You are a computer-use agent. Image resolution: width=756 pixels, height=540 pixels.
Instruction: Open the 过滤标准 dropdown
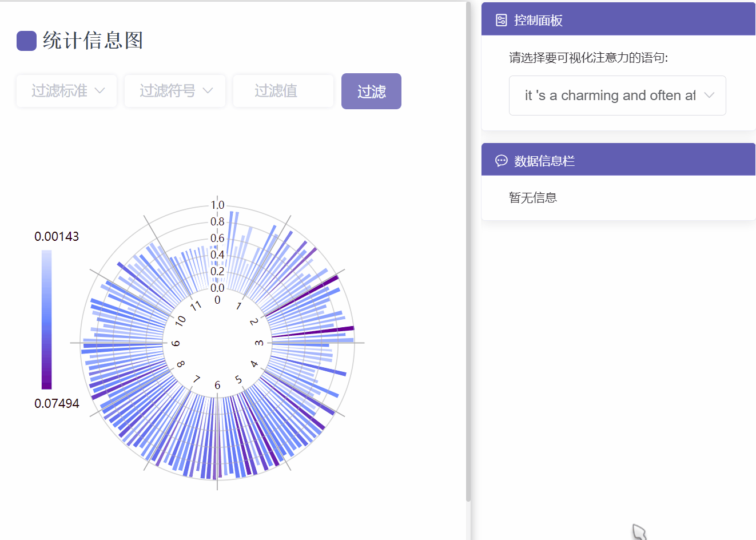point(67,91)
